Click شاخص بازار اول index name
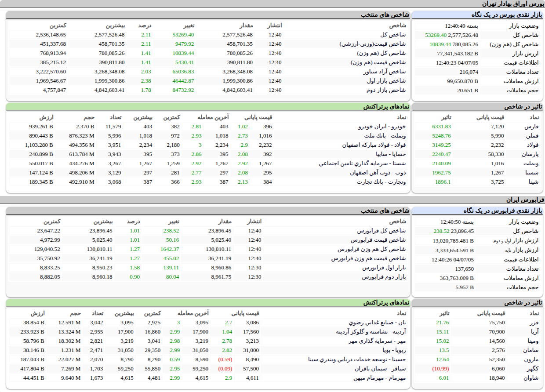This screenshot has height=392, width=545. [386, 81]
